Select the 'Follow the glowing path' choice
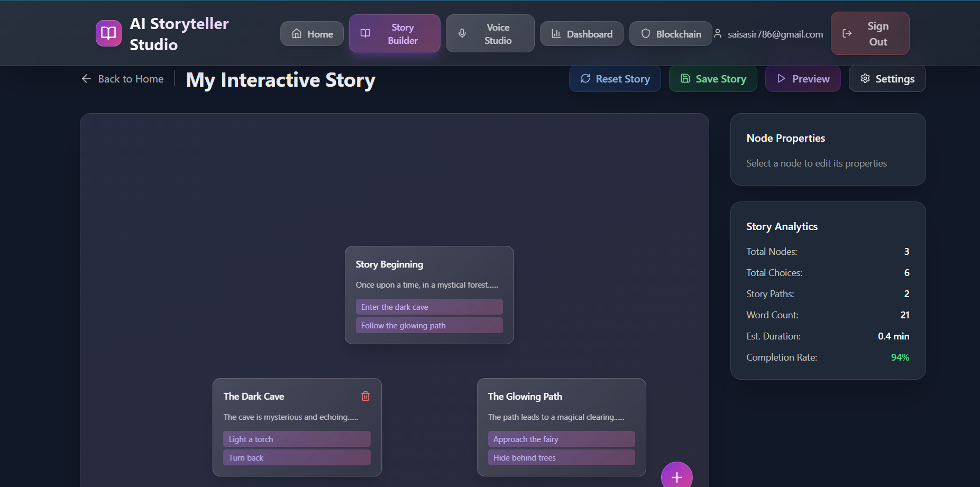The image size is (980, 487). click(x=429, y=325)
